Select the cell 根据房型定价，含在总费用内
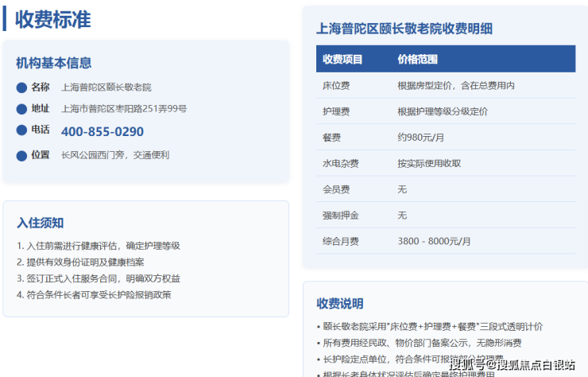588x377 pixels. [x=456, y=86]
